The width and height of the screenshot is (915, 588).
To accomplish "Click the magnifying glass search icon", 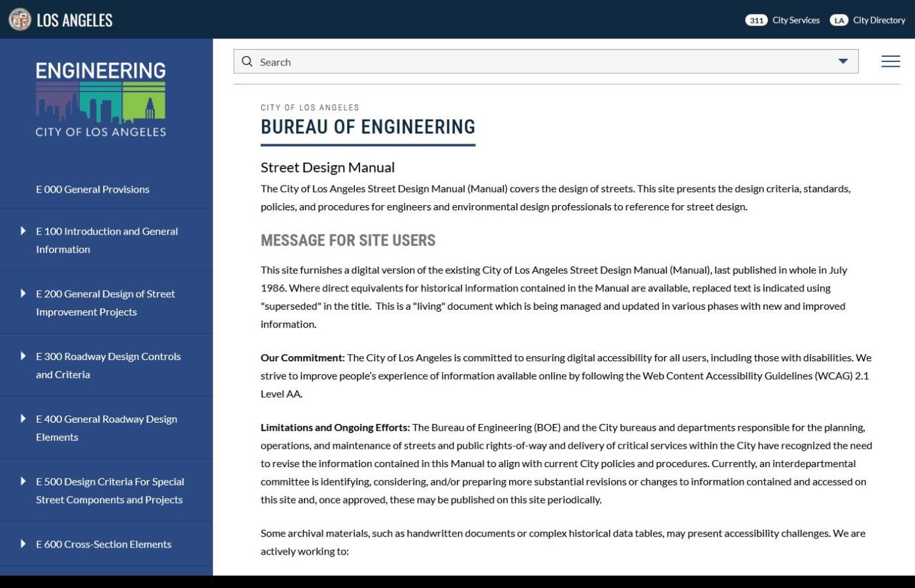I will (x=247, y=61).
